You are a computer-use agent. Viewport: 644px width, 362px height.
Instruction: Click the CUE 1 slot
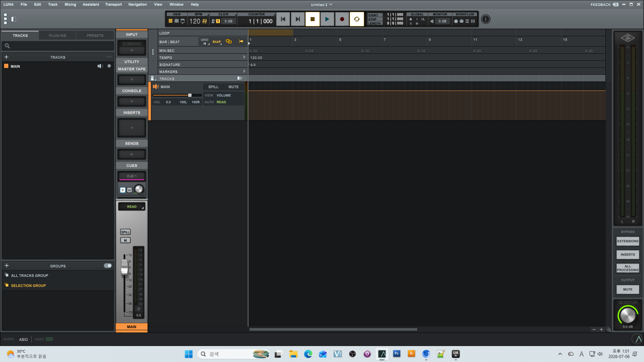point(132,176)
